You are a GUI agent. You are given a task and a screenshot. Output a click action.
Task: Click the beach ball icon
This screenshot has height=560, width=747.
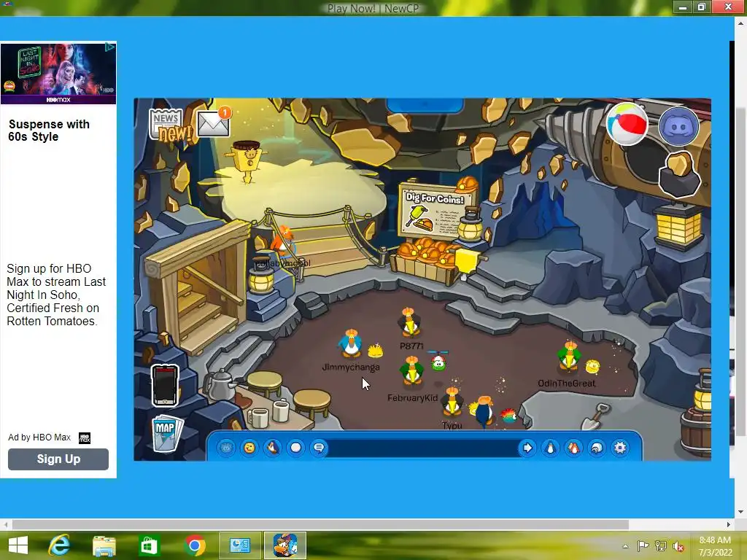click(627, 124)
